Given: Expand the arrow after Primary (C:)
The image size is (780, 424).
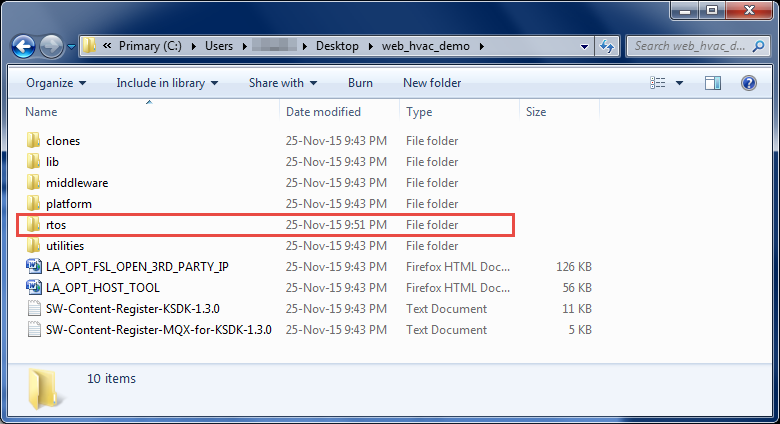Looking at the screenshot, I should (194, 46).
